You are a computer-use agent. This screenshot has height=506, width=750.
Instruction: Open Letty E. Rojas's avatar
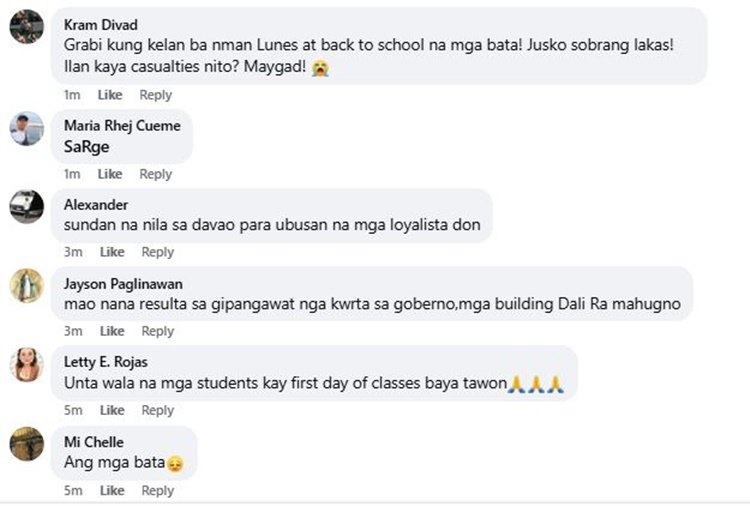coord(27,364)
